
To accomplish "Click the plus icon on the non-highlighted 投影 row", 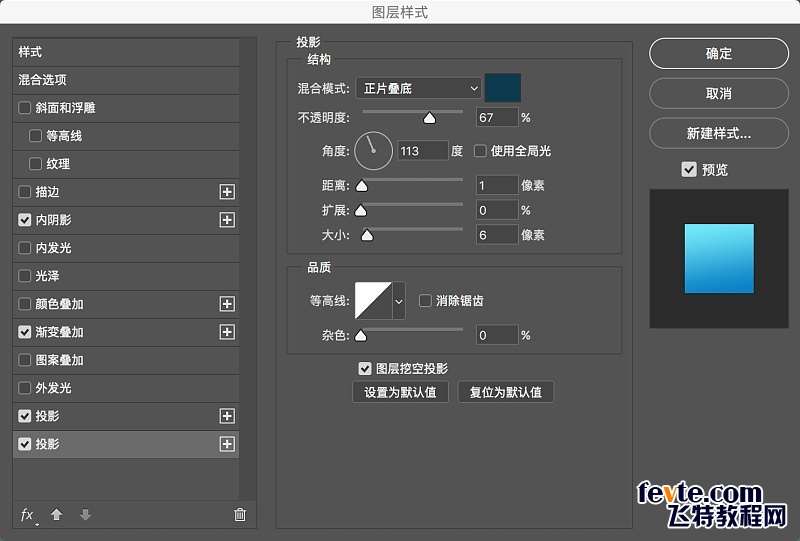I will (227, 416).
